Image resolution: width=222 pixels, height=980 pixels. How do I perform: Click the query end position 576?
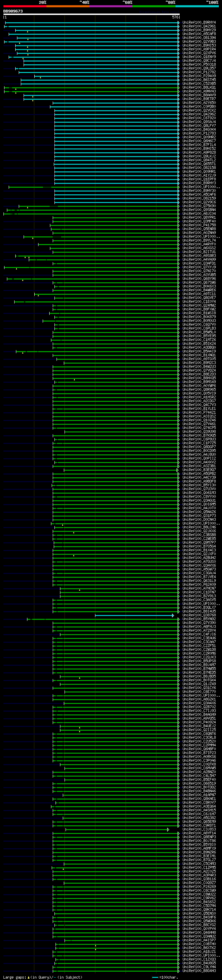click(x=175, y=17)
